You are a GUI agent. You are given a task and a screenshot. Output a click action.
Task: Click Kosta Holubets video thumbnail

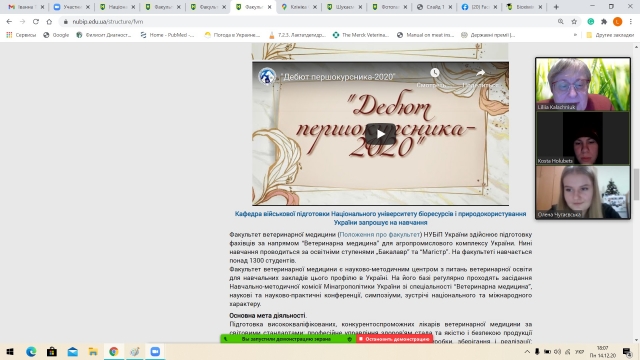583,138
